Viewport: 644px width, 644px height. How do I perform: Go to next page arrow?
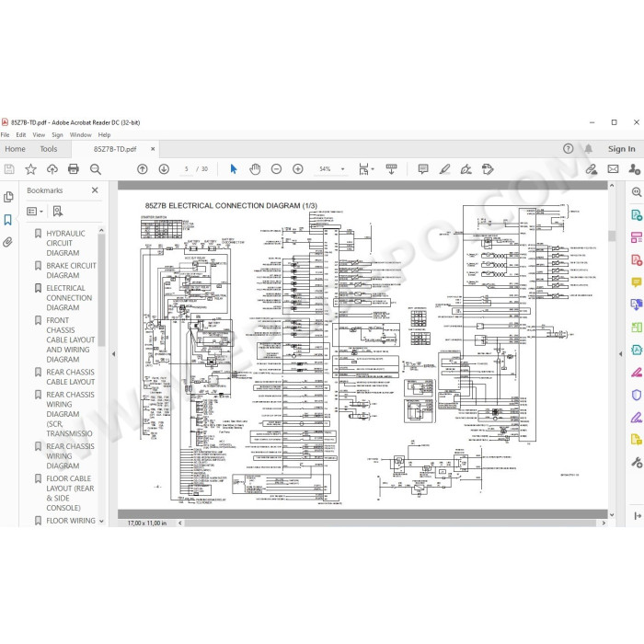(164, 168)
